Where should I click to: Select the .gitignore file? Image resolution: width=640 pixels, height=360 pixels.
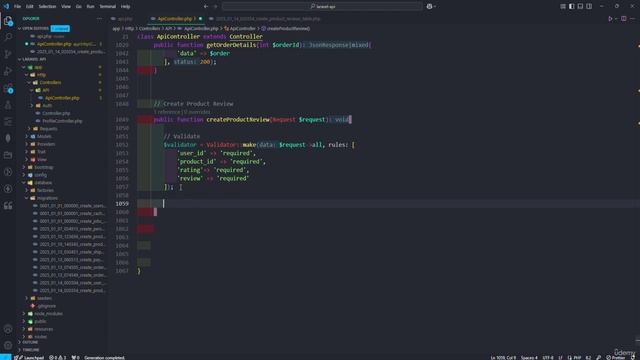[47, 306]
